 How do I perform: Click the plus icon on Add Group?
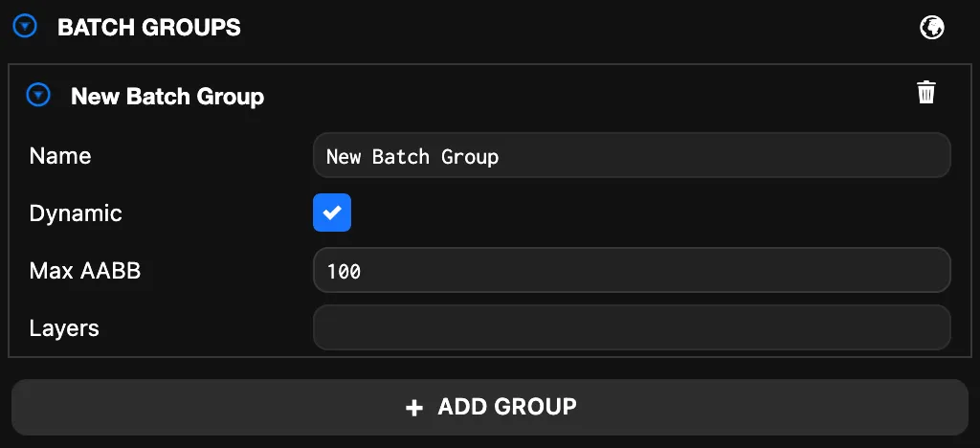click(413, 408)
